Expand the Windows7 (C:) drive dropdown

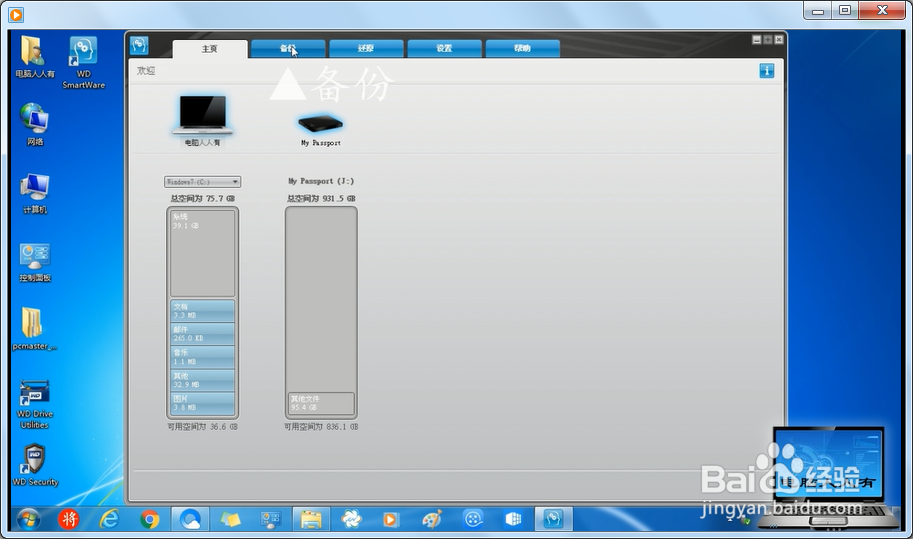(202, 182)
